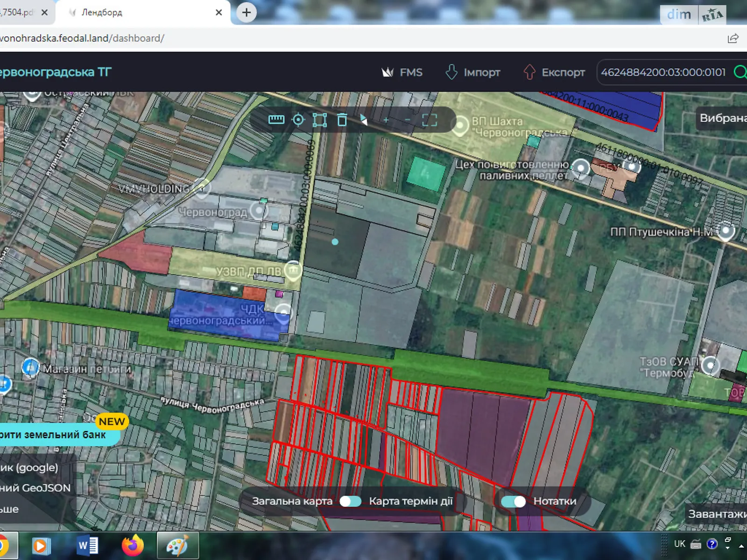Open a new browser tab
The height and width of the screenshot is (560, 747).
tap(247, 13)
